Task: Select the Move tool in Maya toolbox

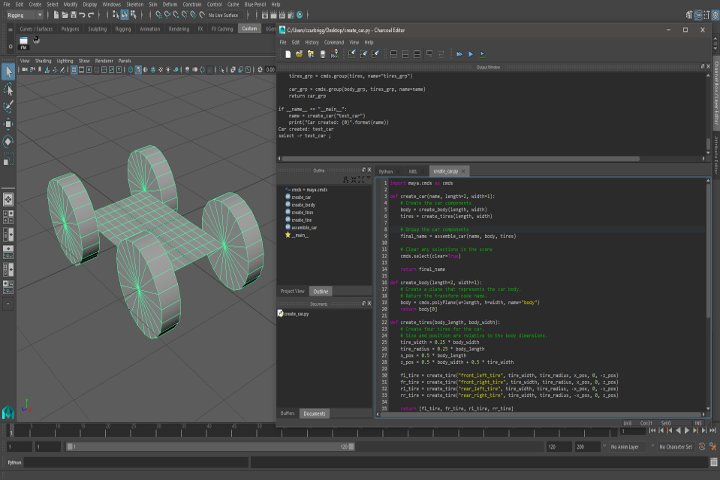Action: (x=8, y=124)
